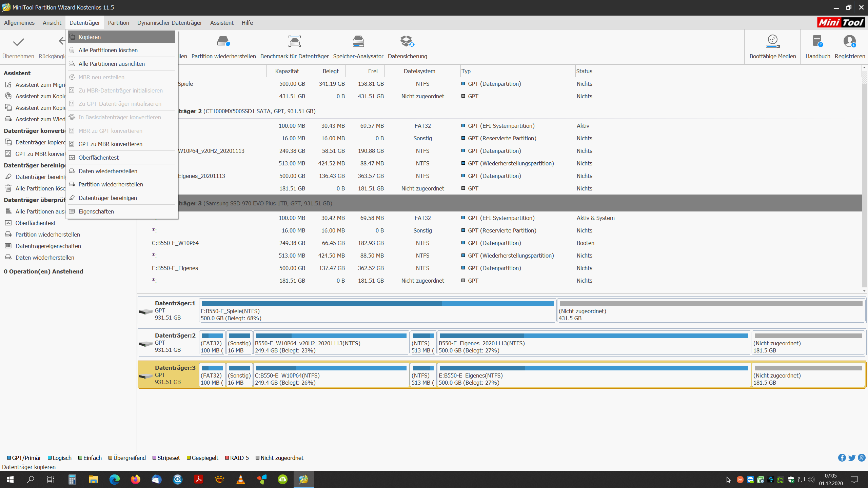Click Datenträgereigenschaften in sidebar
This screenshot has width=868, height=488.
(48, 246)
